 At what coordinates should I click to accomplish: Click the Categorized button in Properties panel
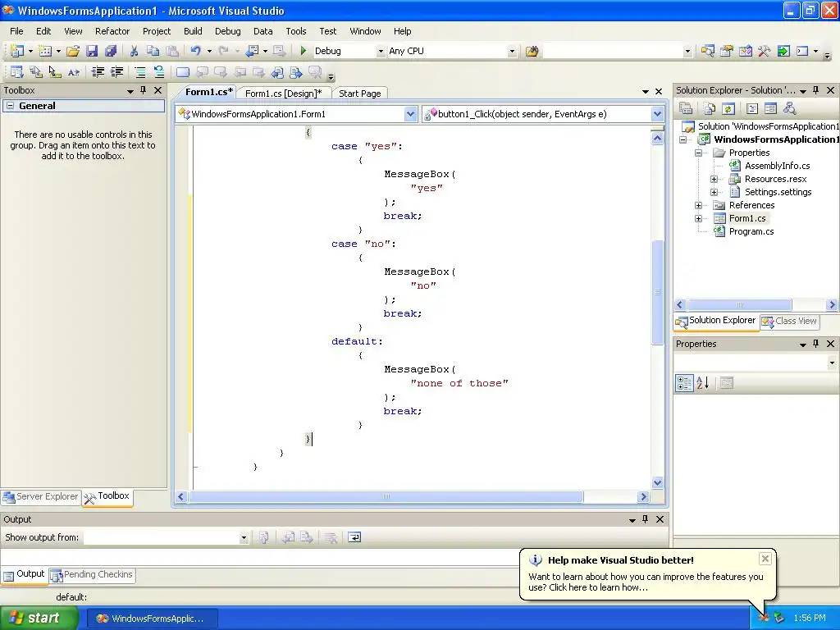684,383
